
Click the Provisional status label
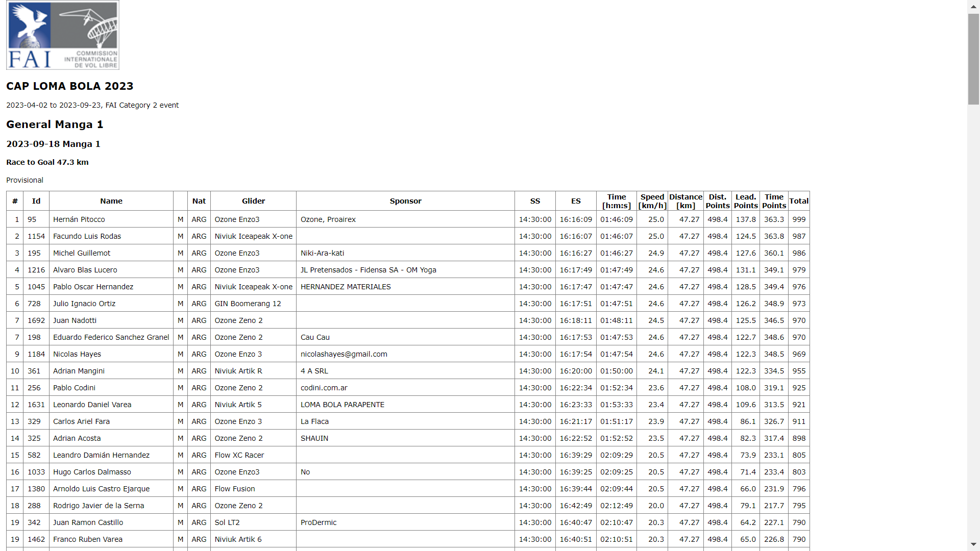pos(24,180)
